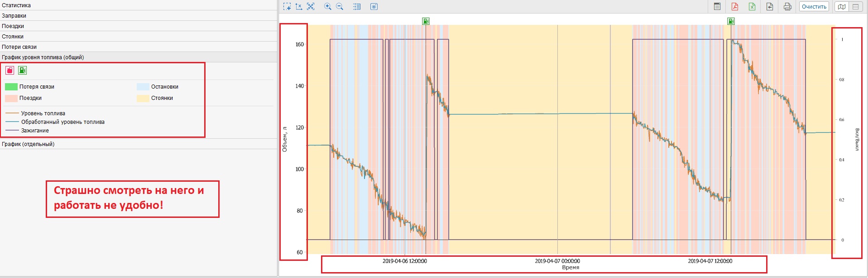Open the Поездки section
The height and width of the screenshot is (278, 868).
[13, 26]
